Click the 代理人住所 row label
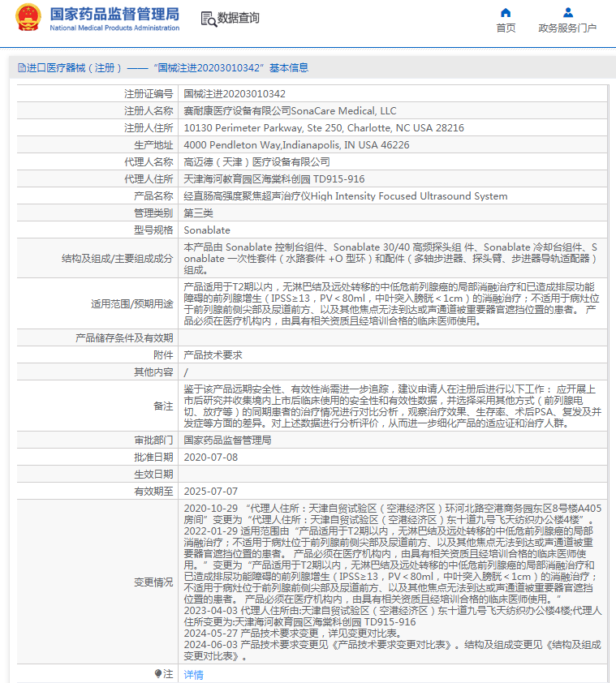This screenshot has width=616, height=683. tap(149, 178)
